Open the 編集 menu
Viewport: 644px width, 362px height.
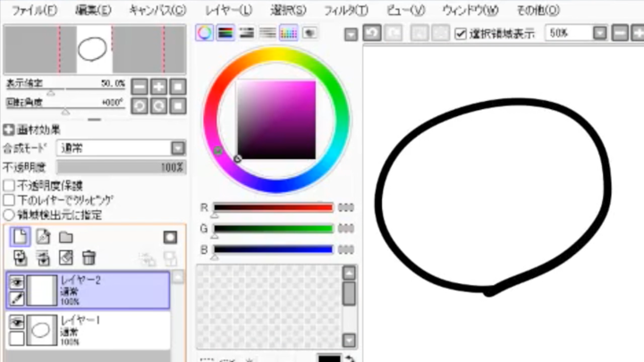(x=93, y=10)
